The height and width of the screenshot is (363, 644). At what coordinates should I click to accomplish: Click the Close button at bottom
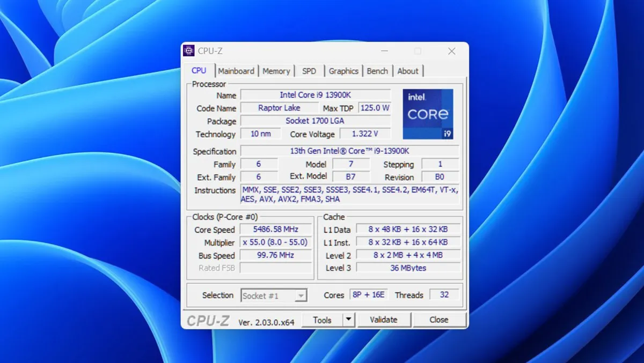(438, 320)
